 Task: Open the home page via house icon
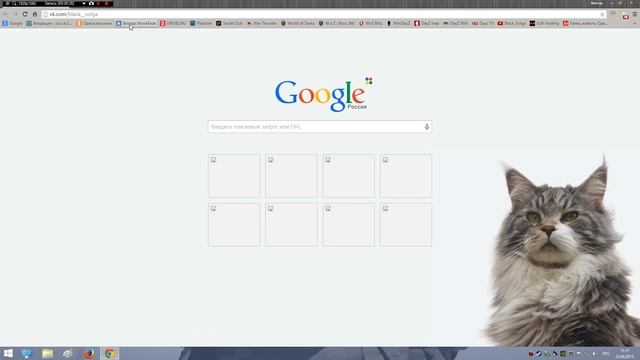(35, 14)
